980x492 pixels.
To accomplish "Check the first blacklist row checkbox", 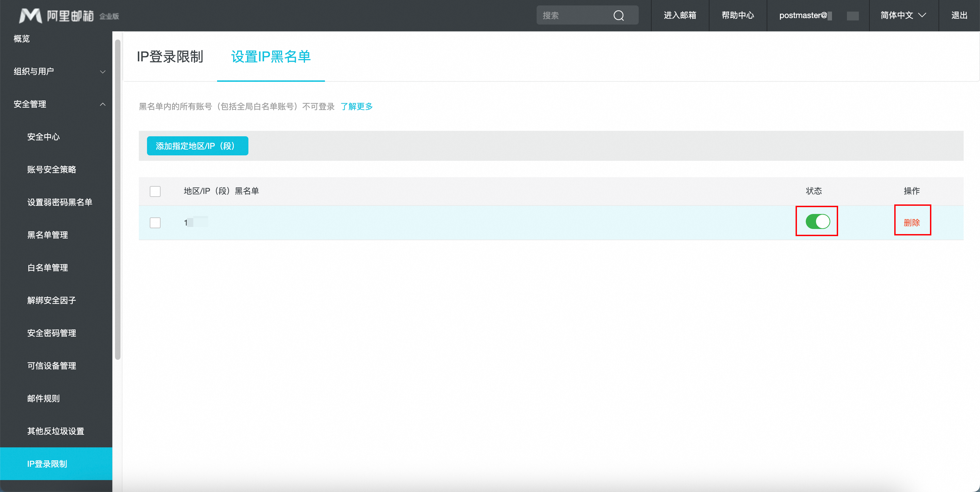I will pyautogui.click(x=155, y=223).
